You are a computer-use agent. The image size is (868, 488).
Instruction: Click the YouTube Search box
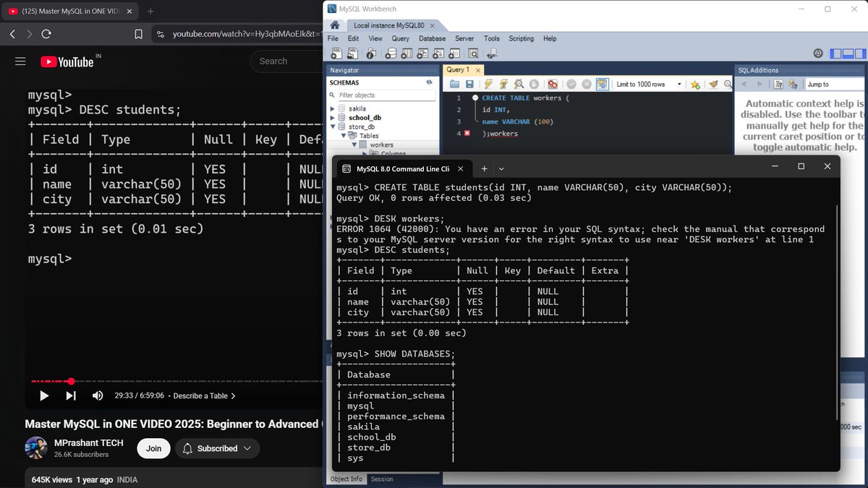pyautogui.click(x=286, y=61)
